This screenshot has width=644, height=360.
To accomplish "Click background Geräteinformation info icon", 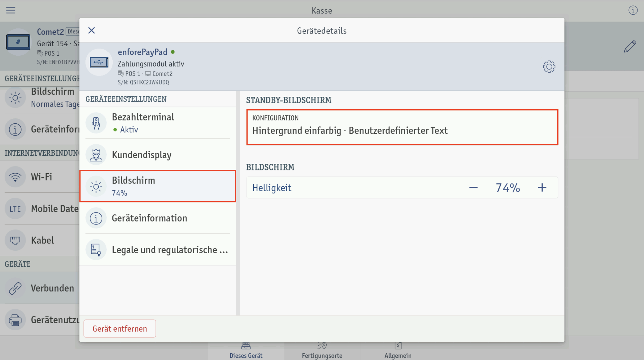I will pyautogui.click(x=15, y=129).
